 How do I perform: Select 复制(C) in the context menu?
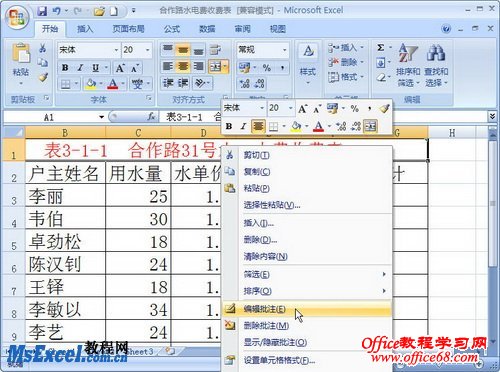click(307, 172)
